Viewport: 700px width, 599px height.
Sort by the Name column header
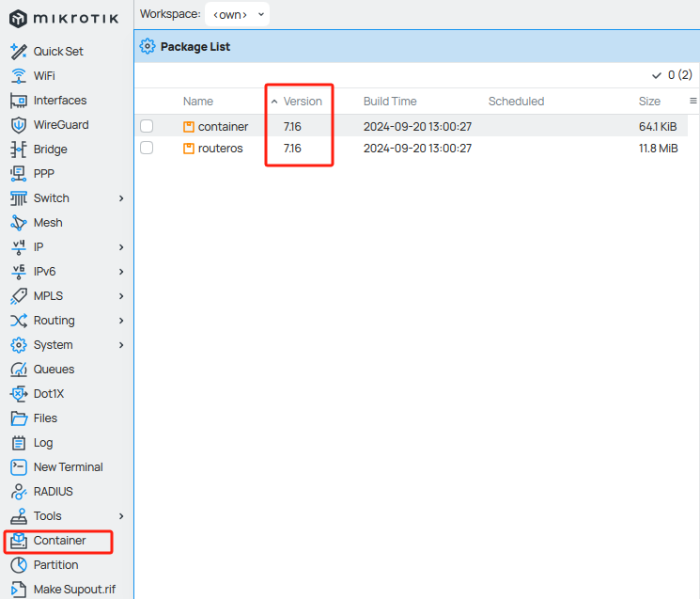(198, 102)
